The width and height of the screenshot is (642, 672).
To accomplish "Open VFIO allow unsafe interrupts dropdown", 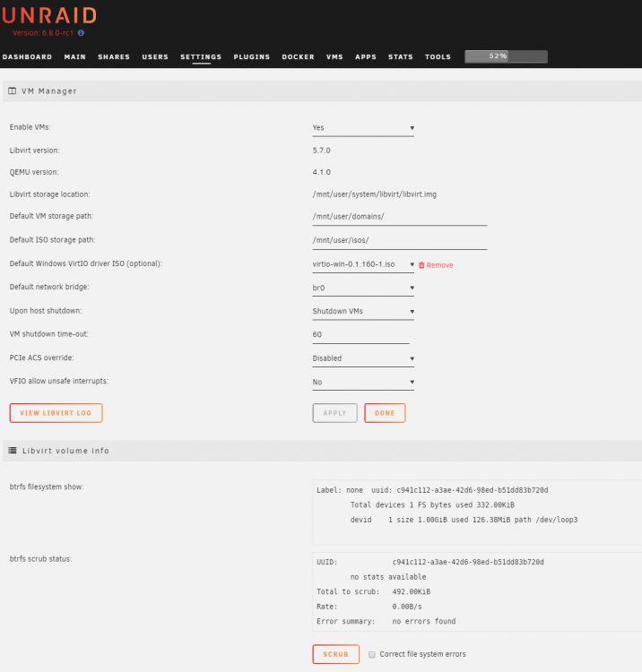I will point(363,383).
